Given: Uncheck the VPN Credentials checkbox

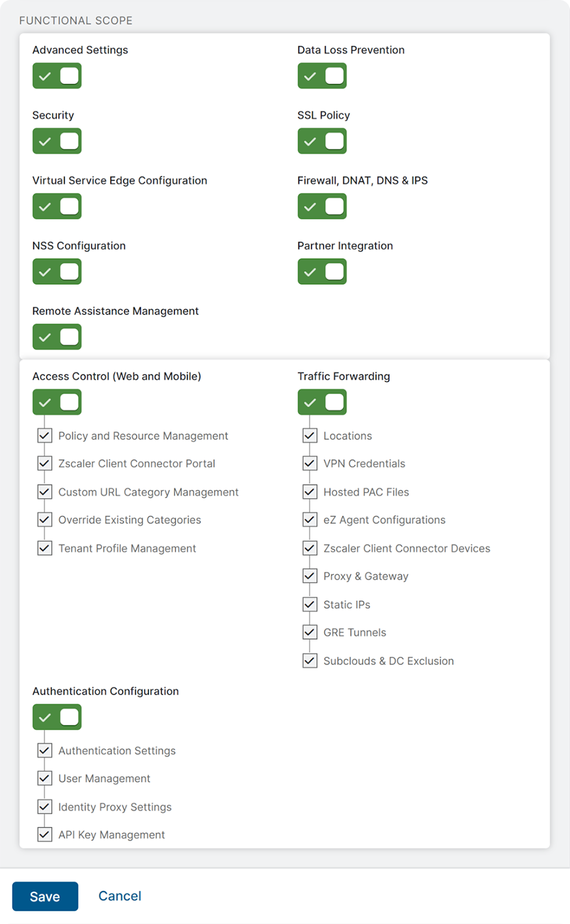Looking at the screenshot, I should click(x=310, y=463).
